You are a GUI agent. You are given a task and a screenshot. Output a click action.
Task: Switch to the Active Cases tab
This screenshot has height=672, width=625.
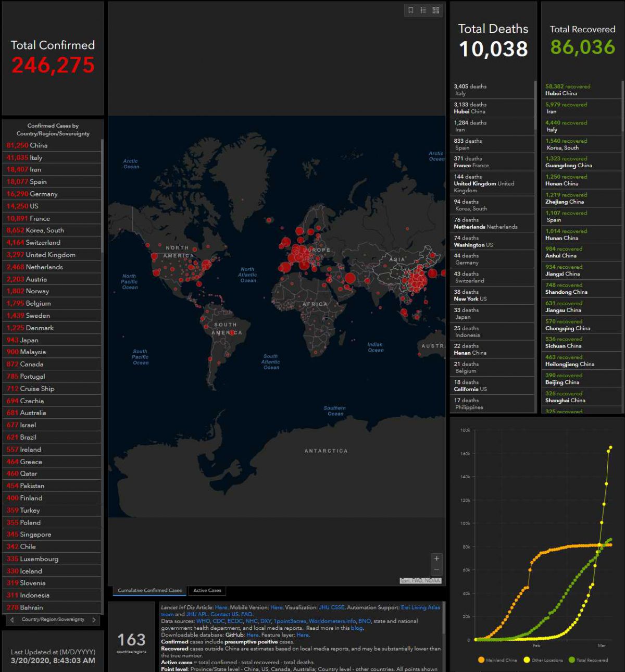(x=207, y=590)
